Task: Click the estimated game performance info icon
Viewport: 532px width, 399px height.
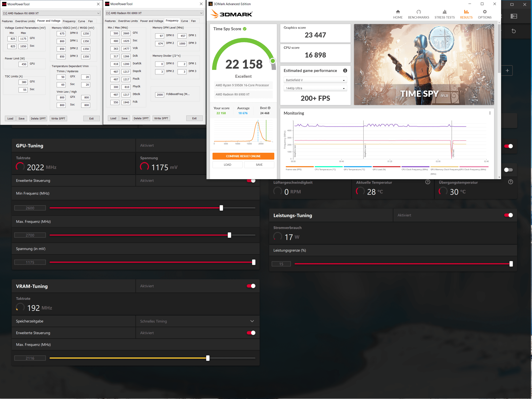Action: coord(345,71)
